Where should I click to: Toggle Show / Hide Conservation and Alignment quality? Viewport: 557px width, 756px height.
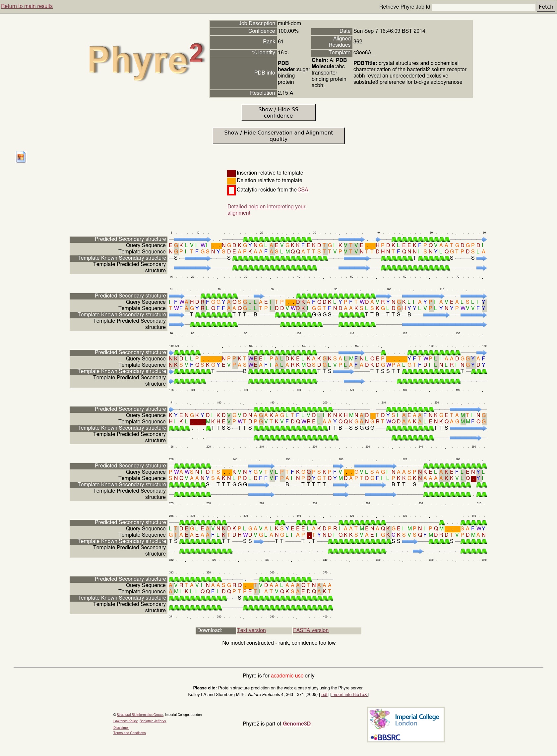[x=278, y=136]
